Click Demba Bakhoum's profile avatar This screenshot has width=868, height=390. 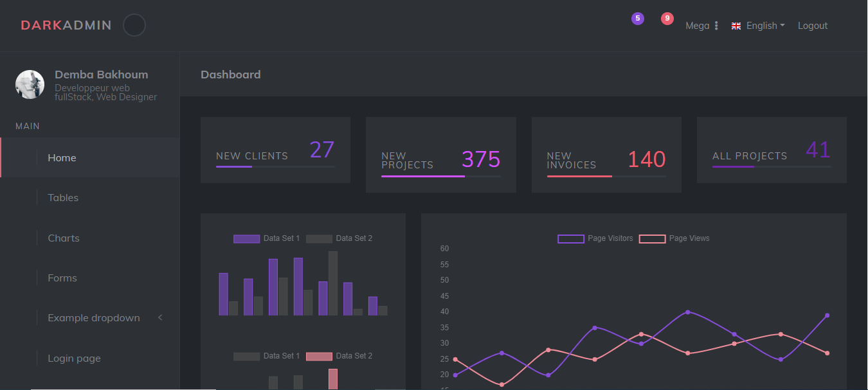[30, 85]
